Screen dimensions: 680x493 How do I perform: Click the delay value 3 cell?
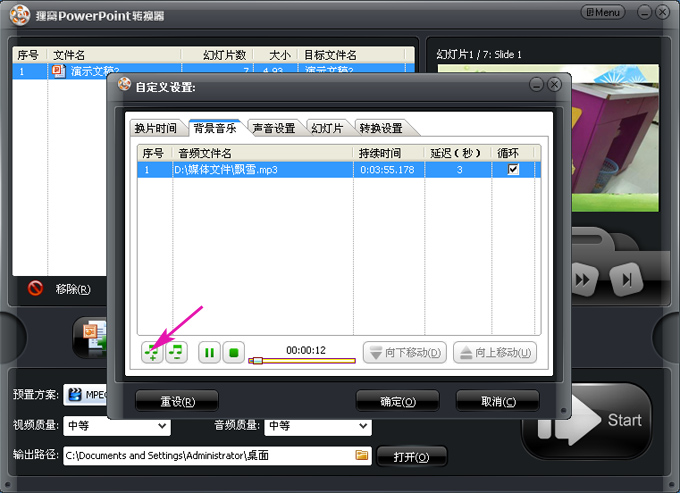pos(458,170)
